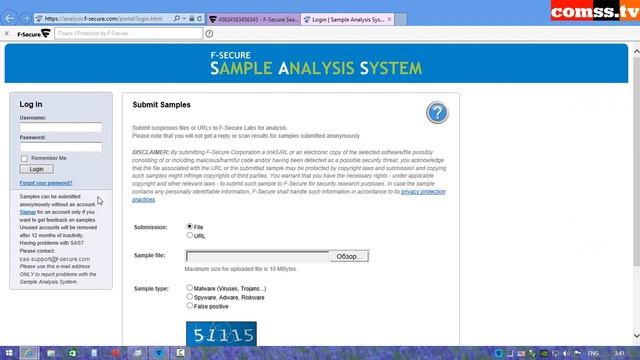Select Spyware, Adware, Riskware sample type

point(189,297)
